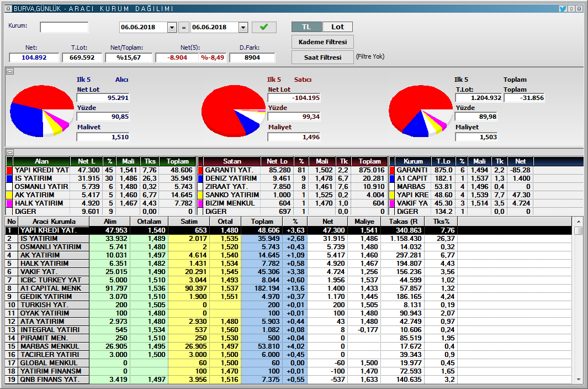Click the main table scrollbar thumb
Image resolution: width=588 pixels, height=389 pixels.
click(579, 230)
